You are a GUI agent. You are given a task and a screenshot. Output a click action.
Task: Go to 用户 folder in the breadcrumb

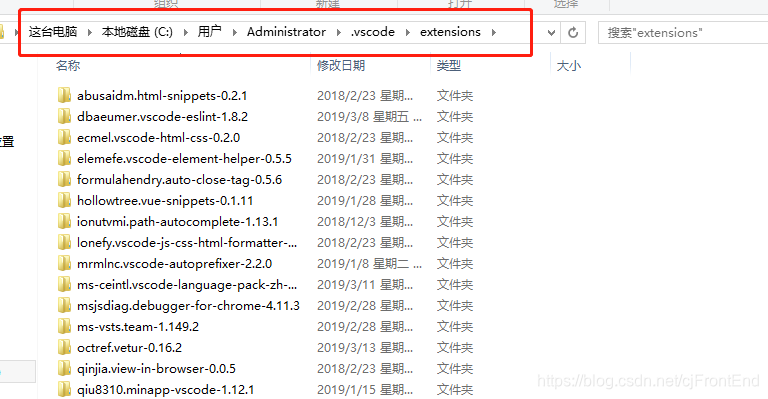[x=210, y=32]
